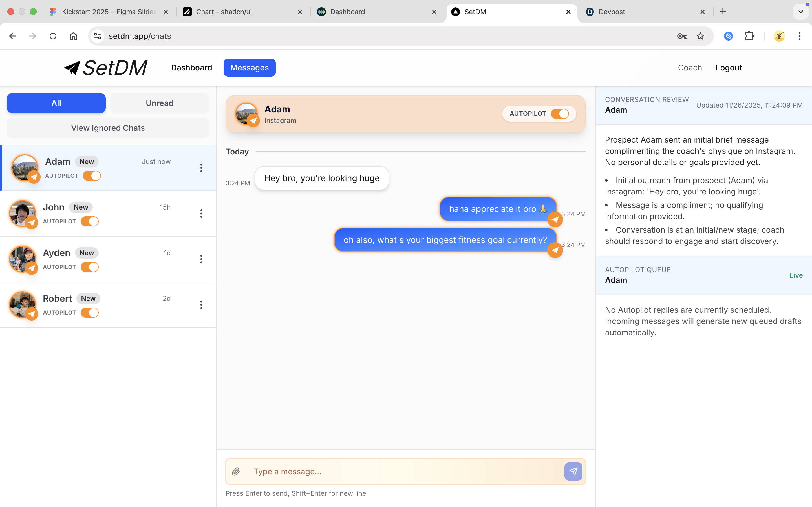
Task: Switch to the Unread filter tab
Action: tap(159, 103)
